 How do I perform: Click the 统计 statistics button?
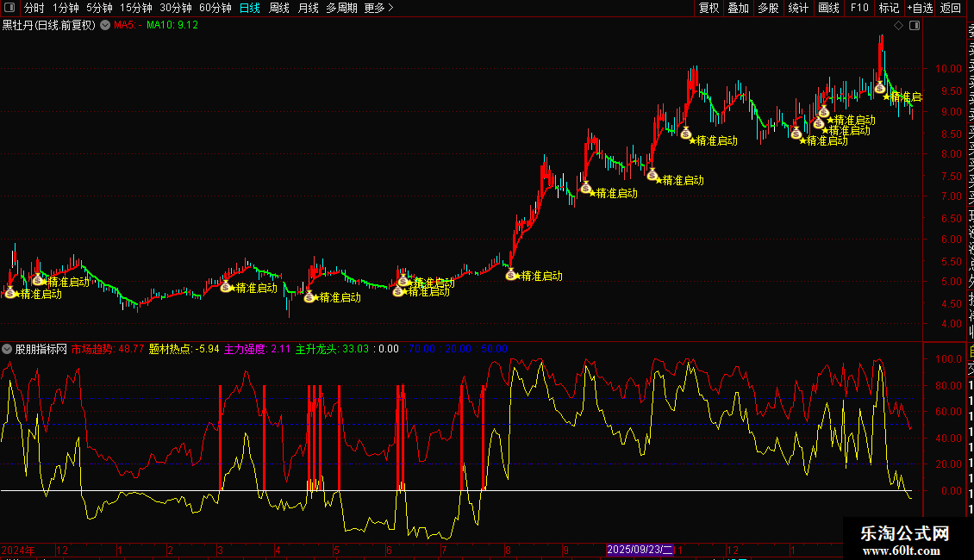[x=798, y=8]
